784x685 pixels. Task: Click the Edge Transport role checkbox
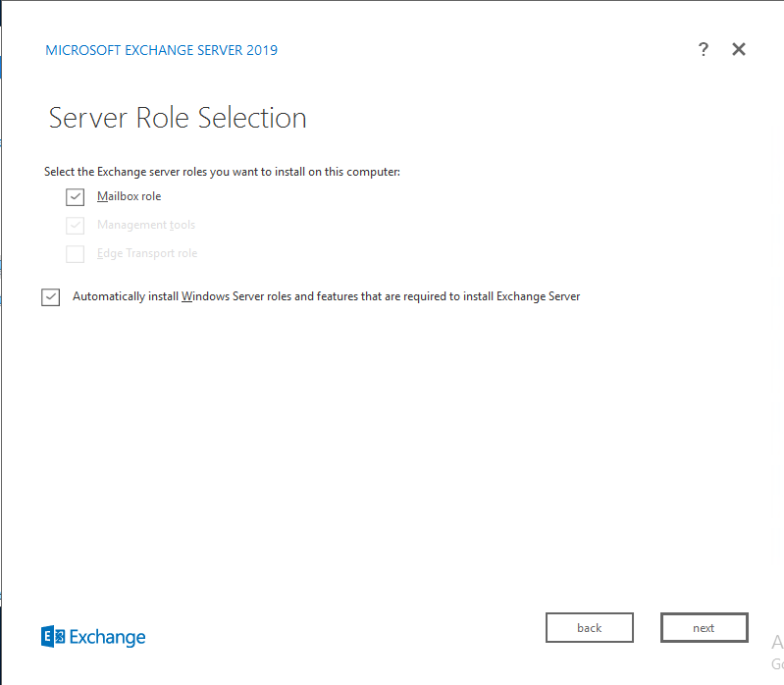coord(75,254)
